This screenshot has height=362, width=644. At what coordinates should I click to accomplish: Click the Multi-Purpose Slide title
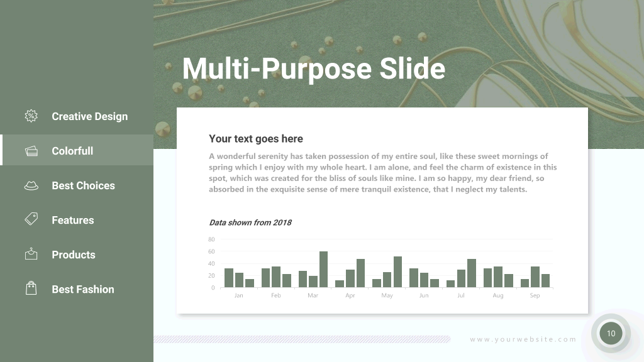[314, 69]
